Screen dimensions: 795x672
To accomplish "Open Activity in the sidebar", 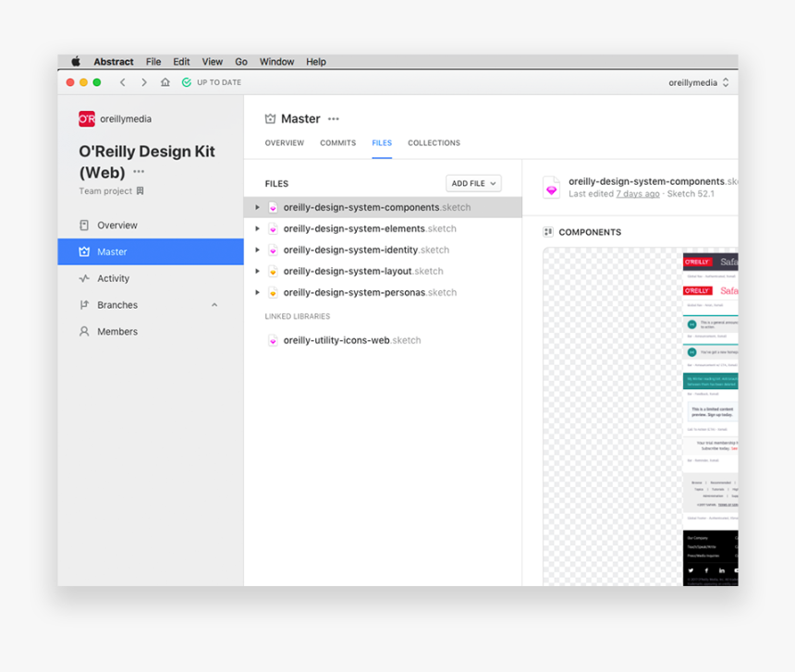I will (x=151, y=278).
